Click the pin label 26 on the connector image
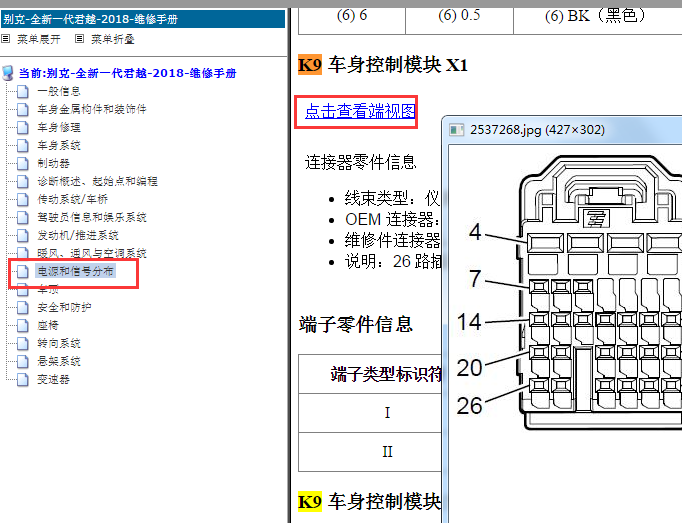682x523 pixels. (469, 406)
